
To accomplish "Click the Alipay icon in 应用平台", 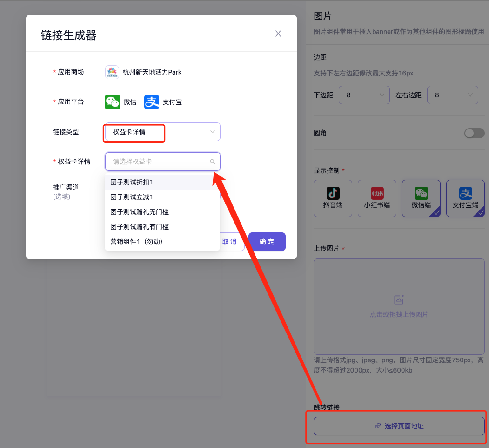I will point(152,102).
